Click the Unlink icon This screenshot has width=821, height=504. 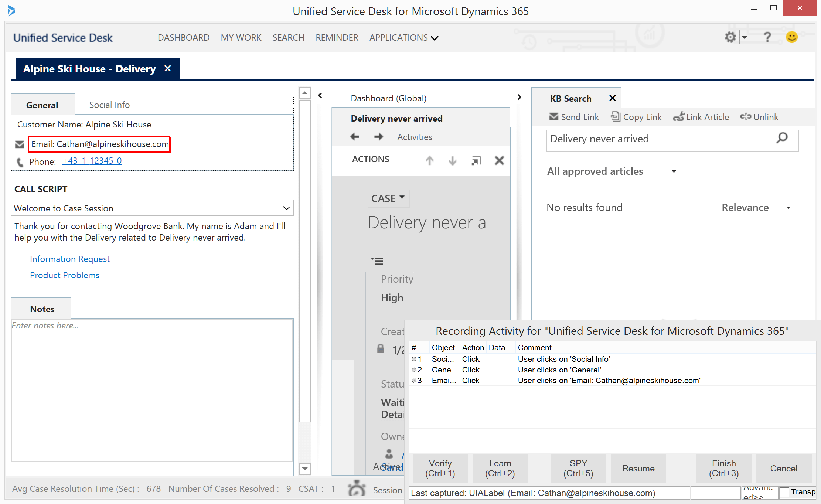tap(746, 117)
